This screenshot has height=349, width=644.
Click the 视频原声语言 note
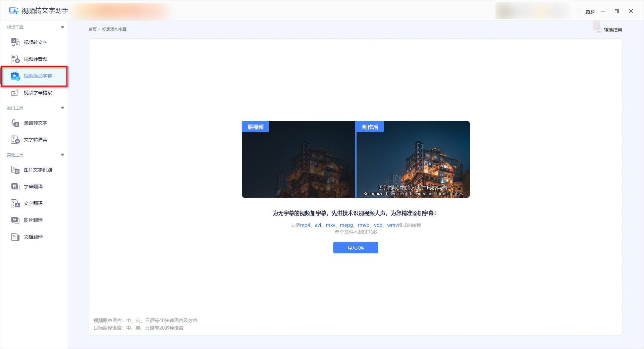[x=145, y=320]
